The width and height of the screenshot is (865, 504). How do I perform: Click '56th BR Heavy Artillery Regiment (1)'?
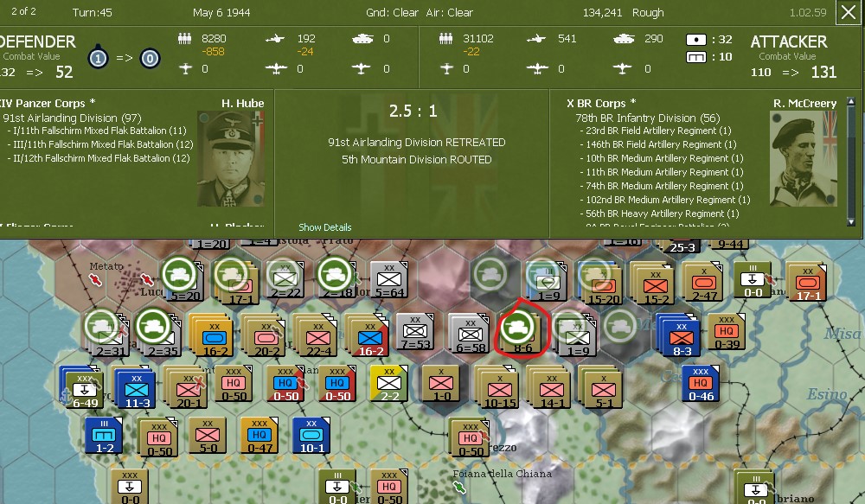point(659,214)
